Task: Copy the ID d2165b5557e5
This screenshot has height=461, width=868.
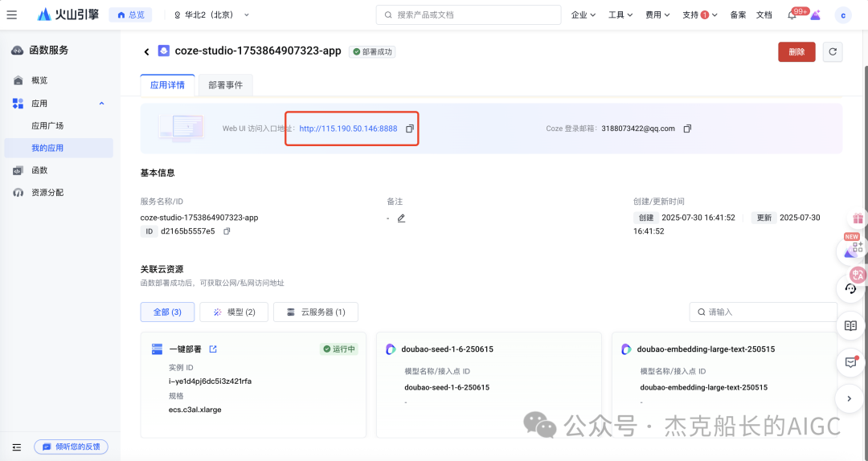Action: tap(227, 231)
